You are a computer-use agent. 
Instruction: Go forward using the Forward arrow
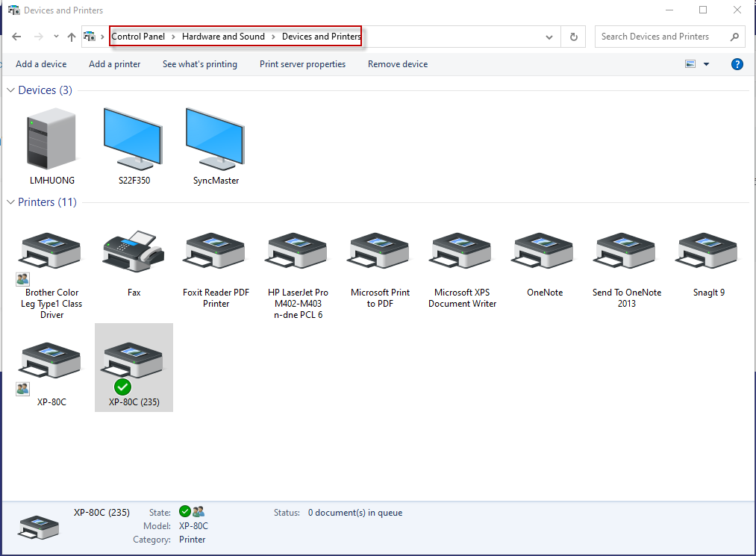click(x=39, y=37)
